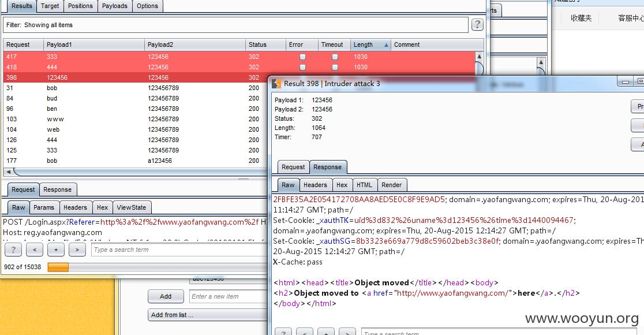Select Response tab in attack window
Image resolution: width=644 pixels, height=335 pixels.
click(x=58, y=189)
